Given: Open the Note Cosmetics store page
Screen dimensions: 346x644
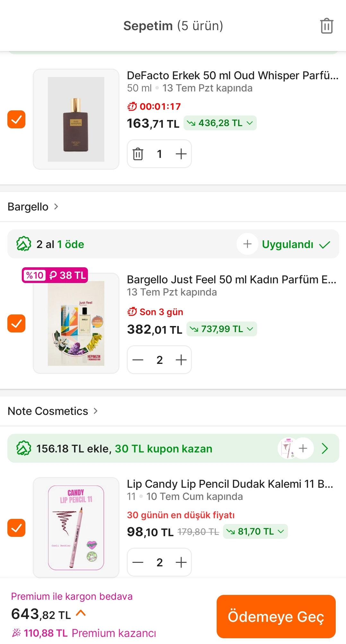Looking at the screenshot, I should (53, 411).
